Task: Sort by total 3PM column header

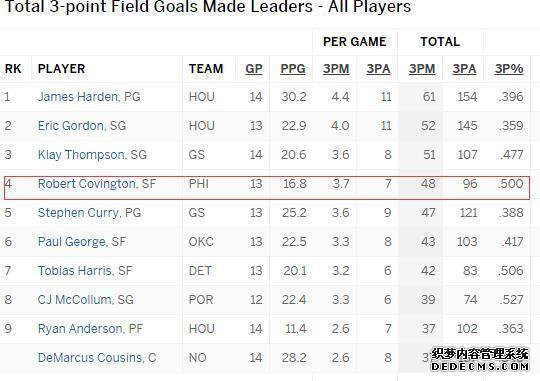Action: (422, 69)
